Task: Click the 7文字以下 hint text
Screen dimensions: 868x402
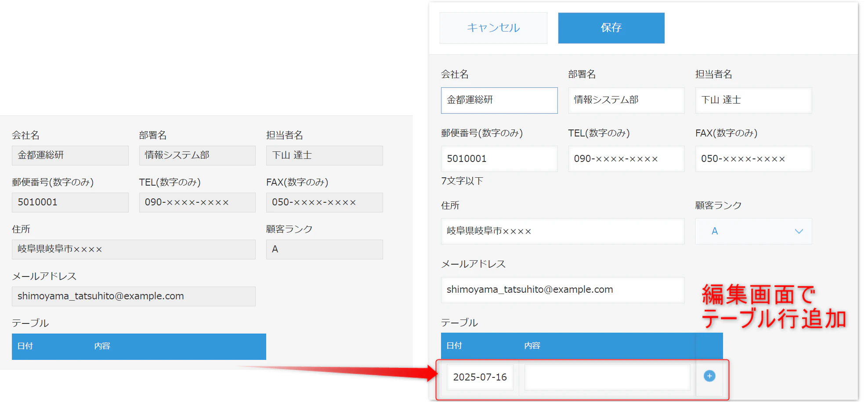Action: tap(462, 181)
